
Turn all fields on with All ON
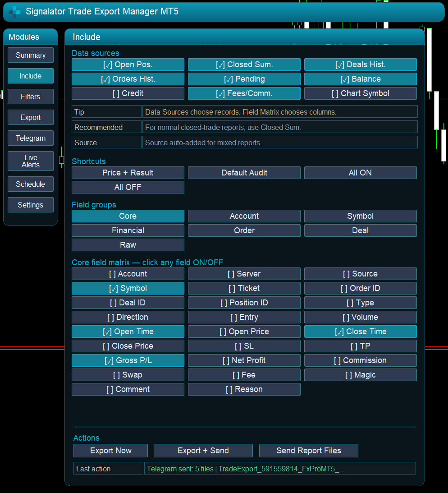point(361,173)
